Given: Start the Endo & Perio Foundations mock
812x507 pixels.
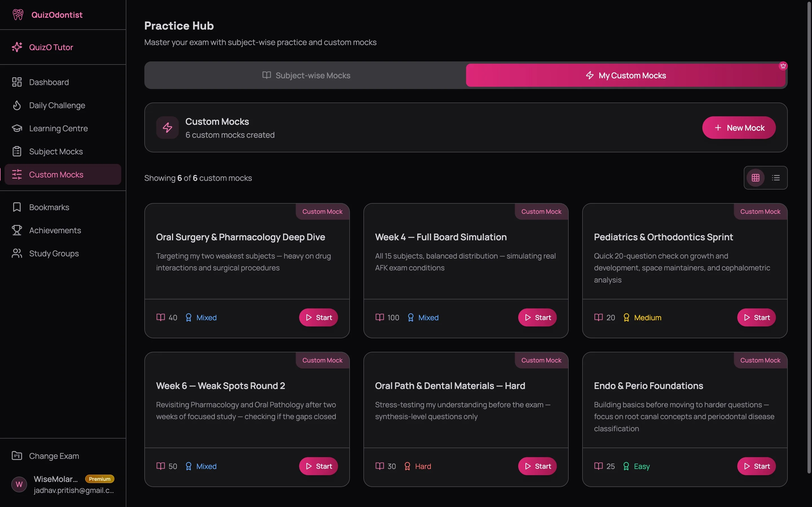Looking at the screenshot, I should (756, 466).
